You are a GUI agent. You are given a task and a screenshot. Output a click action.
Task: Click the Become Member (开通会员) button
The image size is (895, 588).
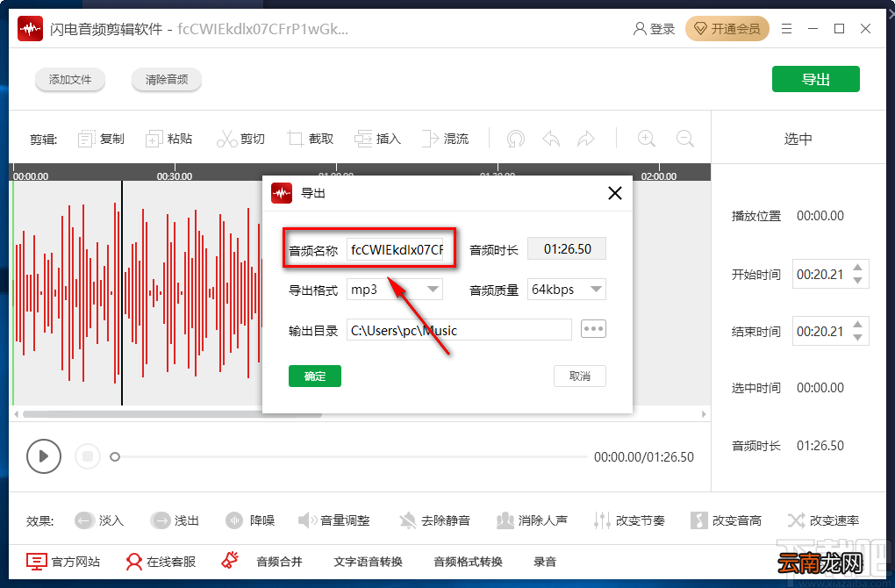pyautogui.click(x=727, y=29)
